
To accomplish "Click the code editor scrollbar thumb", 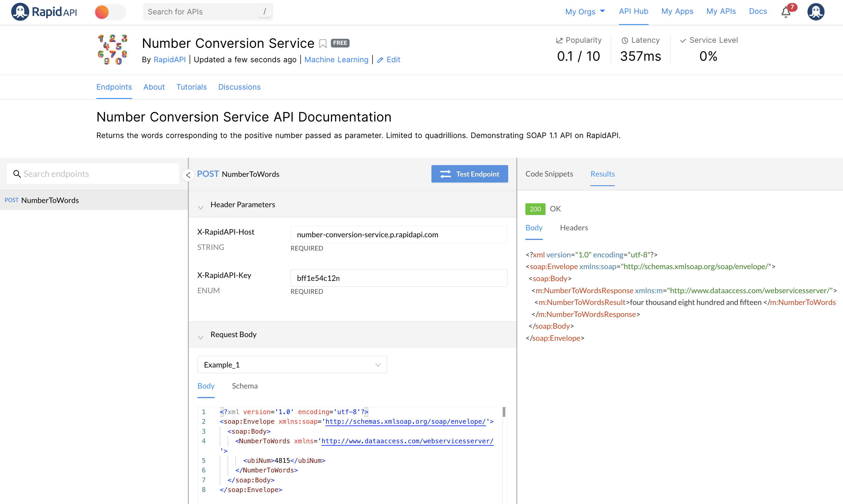I will 504,412.
